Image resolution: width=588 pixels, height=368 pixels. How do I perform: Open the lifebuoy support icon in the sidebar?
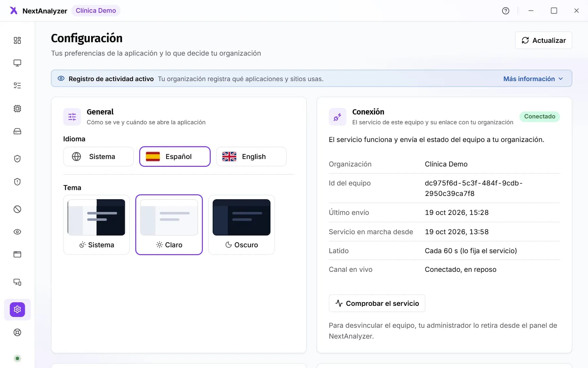(x=17, y=332)
